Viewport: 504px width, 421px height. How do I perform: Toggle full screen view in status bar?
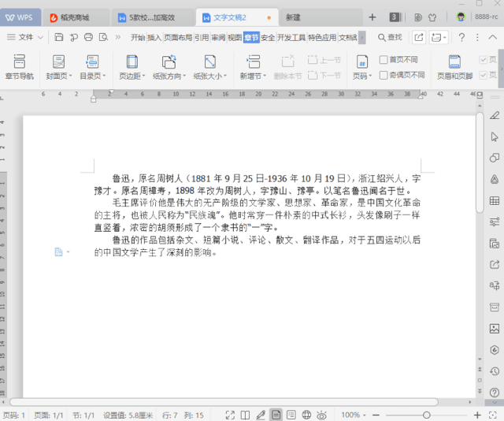tap(230, 415)
